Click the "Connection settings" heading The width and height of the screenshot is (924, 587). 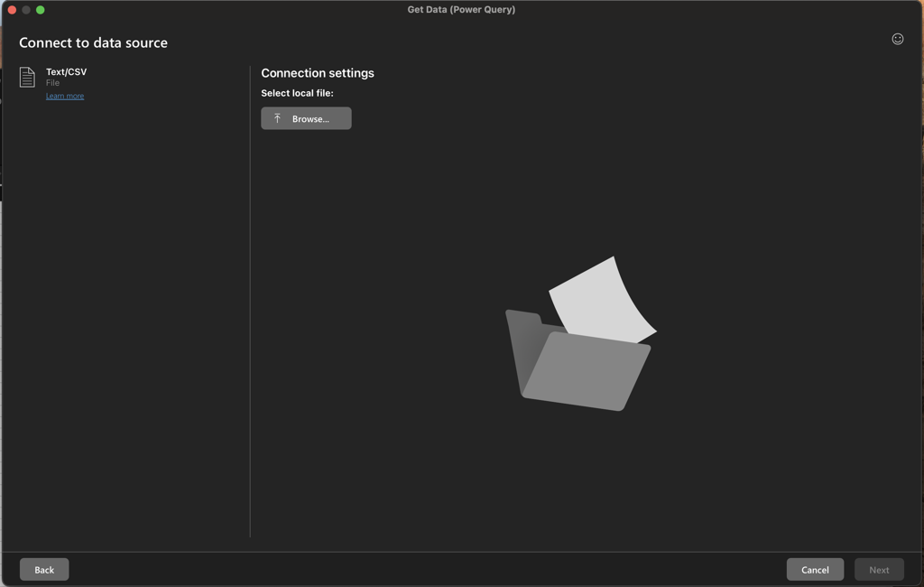[x=318, y=73]
